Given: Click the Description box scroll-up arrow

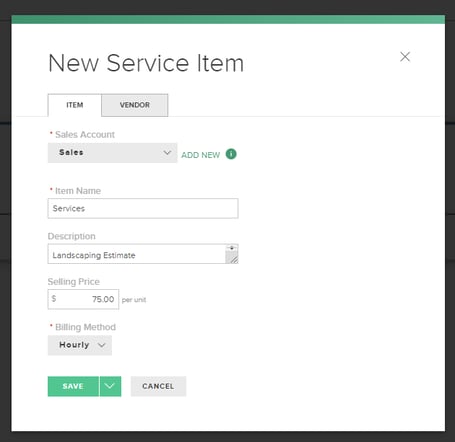Looking at the screenshot, I should point(232,248).
